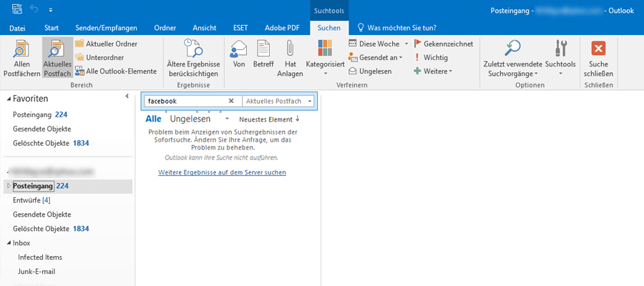
Task: Filter results by Diese Woche
Action: coord(374,44)
